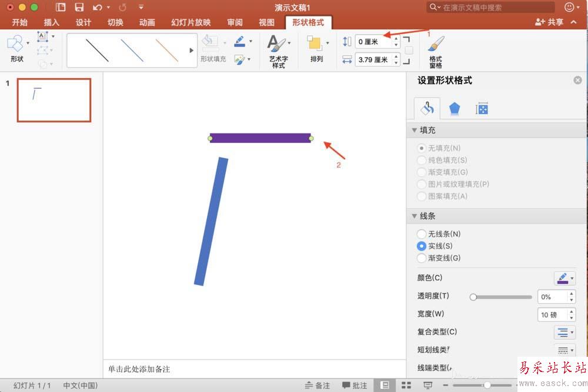Open the Compound Type dropdown
Screen dimensions: 588x392
(564, 332)
